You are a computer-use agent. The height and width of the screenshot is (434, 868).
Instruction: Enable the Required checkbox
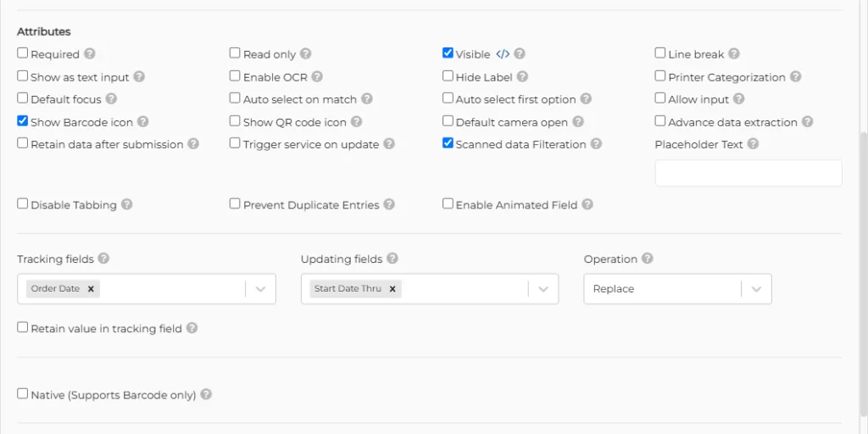point(22,53)
